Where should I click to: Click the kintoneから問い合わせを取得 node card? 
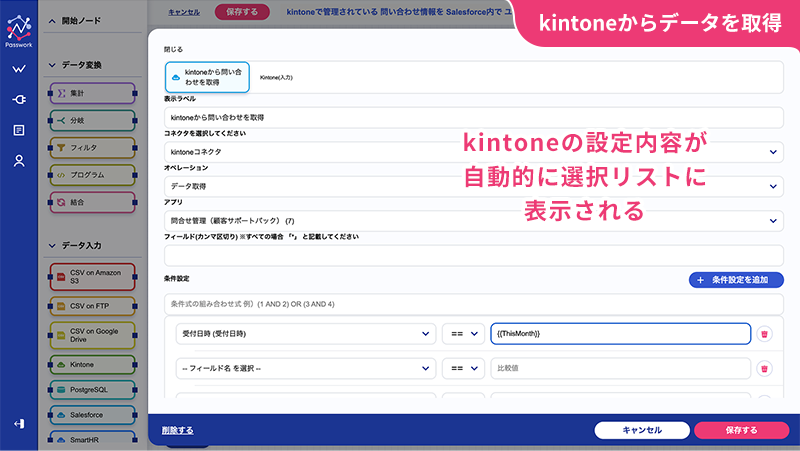click(x=207, y=77)
